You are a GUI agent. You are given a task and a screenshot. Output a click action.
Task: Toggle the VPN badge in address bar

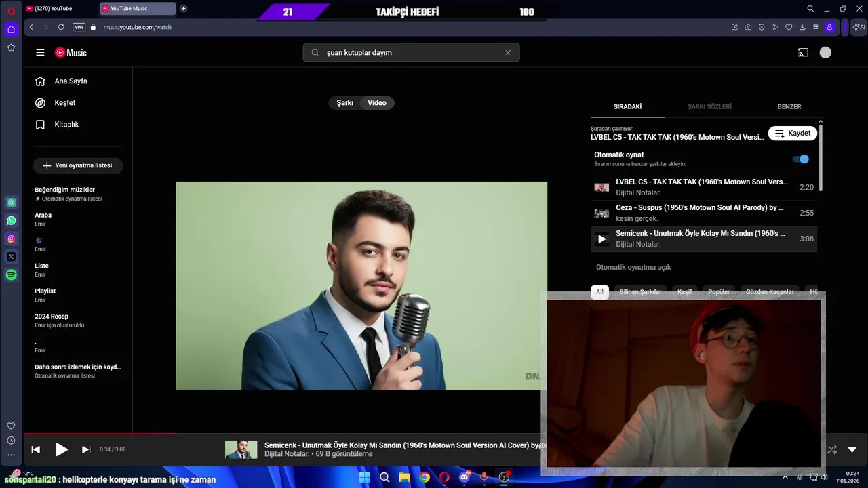(x=79, y=27)
